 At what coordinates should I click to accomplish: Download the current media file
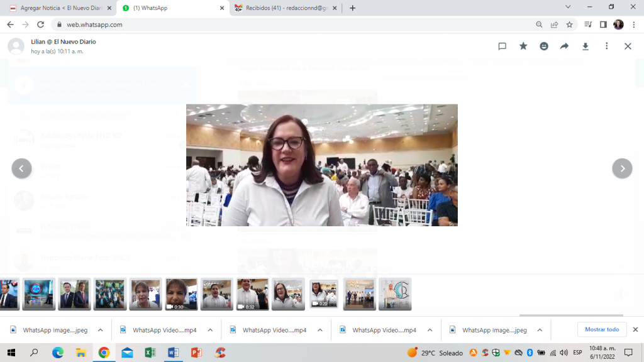point(586,46)
